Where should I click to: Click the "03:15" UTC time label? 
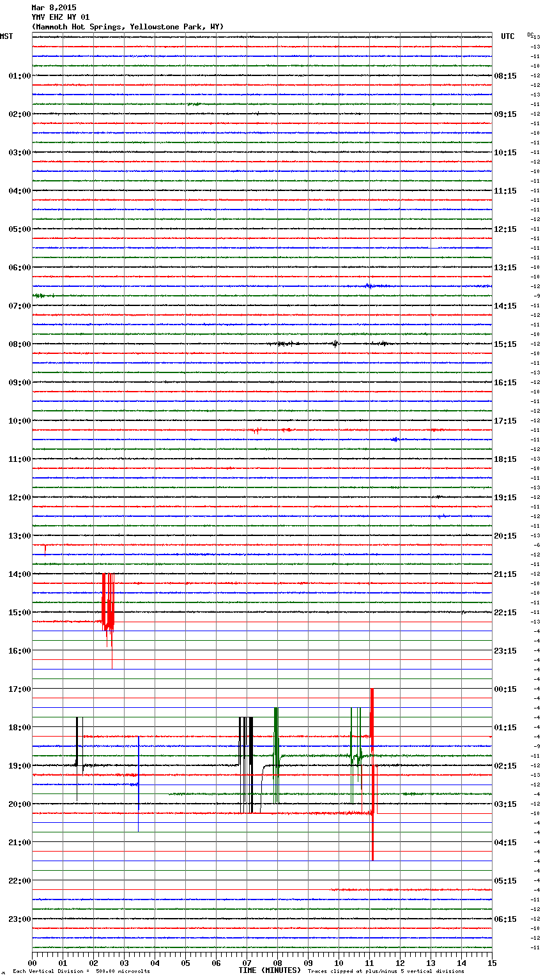(x=505, y=804)
